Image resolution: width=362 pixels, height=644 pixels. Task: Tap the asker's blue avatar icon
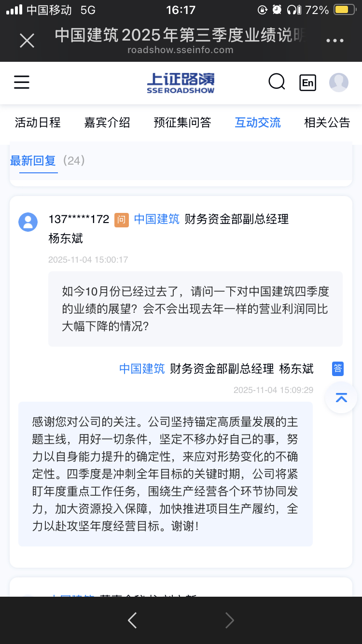28,222
